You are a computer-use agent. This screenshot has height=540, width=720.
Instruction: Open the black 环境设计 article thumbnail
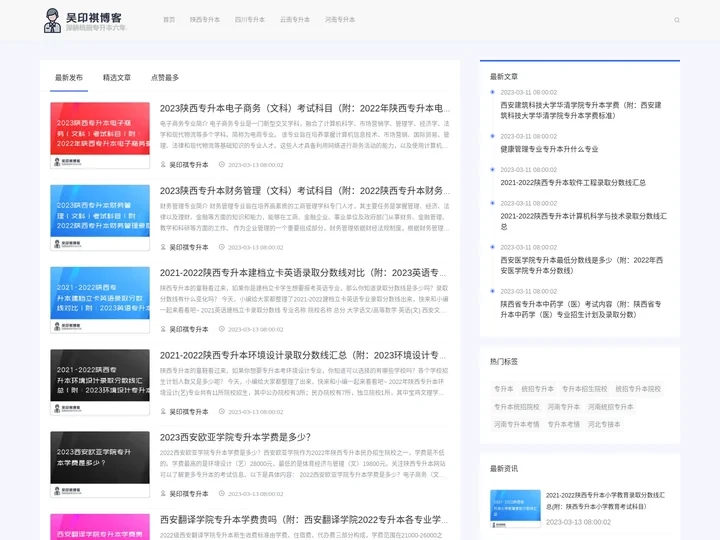click(x=100, y=382)
